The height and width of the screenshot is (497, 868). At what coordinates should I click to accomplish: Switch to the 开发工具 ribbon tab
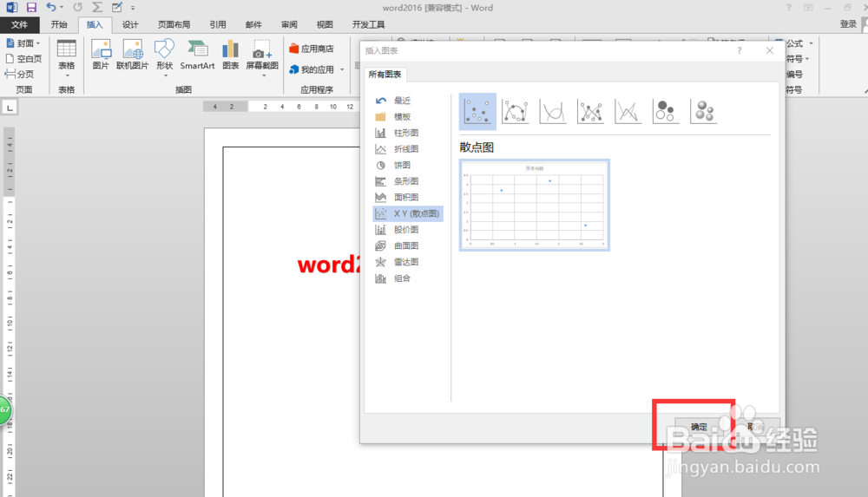368,25
